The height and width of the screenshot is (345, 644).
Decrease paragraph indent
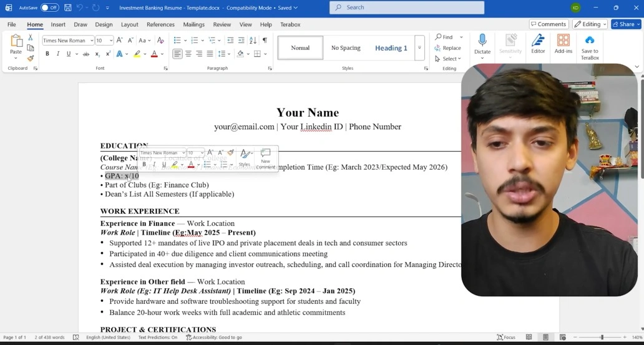click(230, 41)
